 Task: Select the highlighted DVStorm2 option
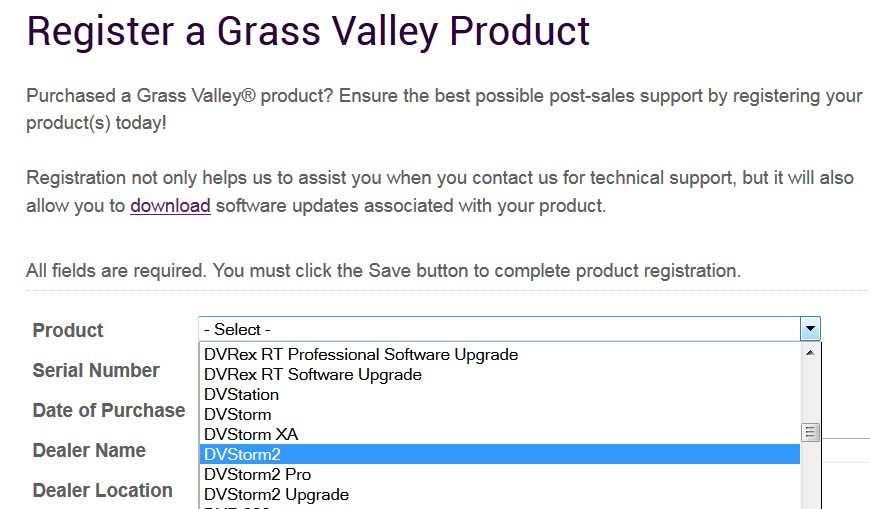pyautogui.click(x=242, y=454)
